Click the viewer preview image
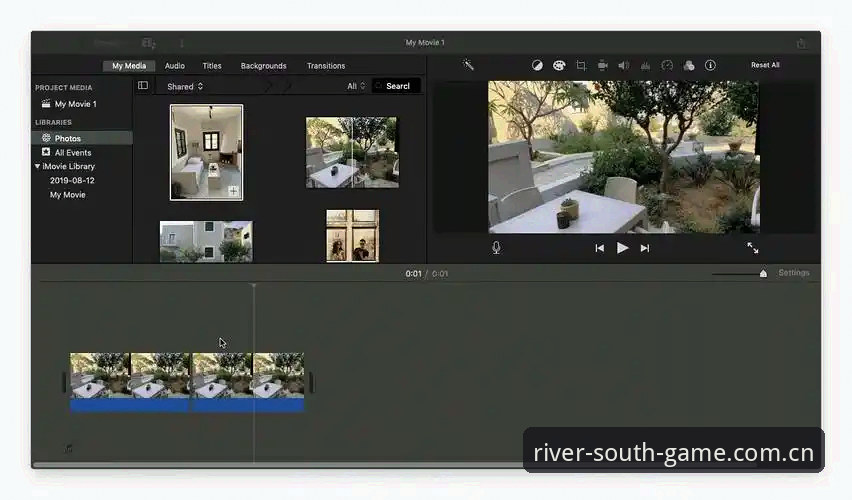Screen dimensions: 852x500 click(624, 157)
